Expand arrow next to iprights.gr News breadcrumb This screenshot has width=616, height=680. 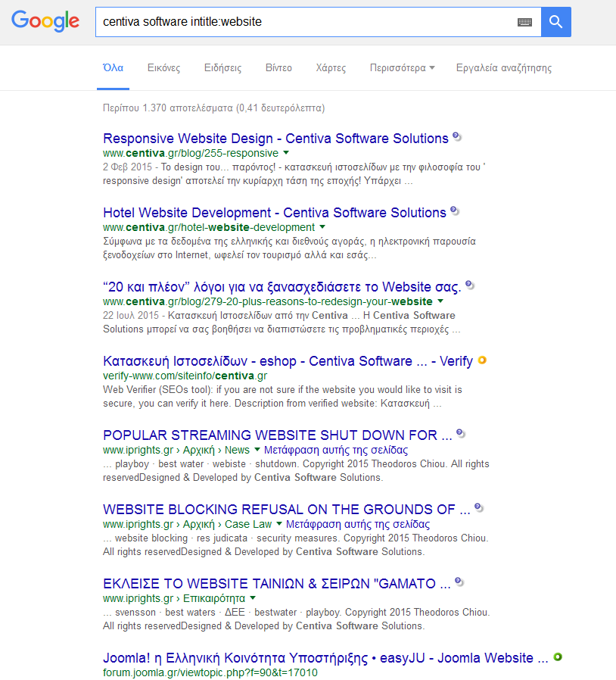click(257, 449)
